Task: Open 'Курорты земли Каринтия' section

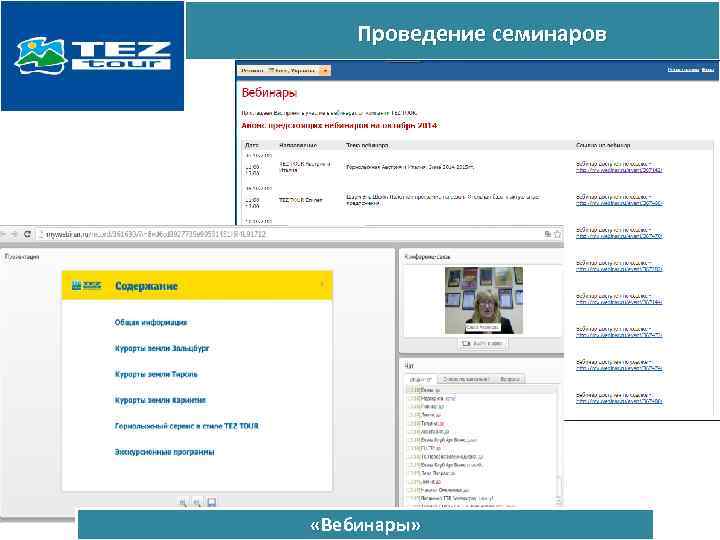Action: pos(160,400)
